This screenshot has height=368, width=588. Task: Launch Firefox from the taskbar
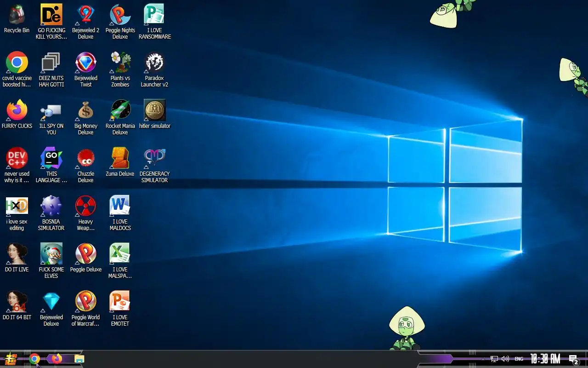click(x=57, y=359)
